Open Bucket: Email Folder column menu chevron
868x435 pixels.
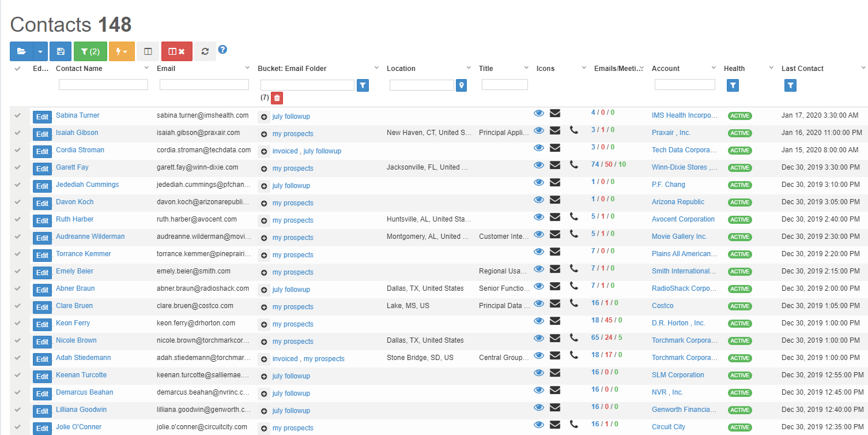(x=376, y=68)
